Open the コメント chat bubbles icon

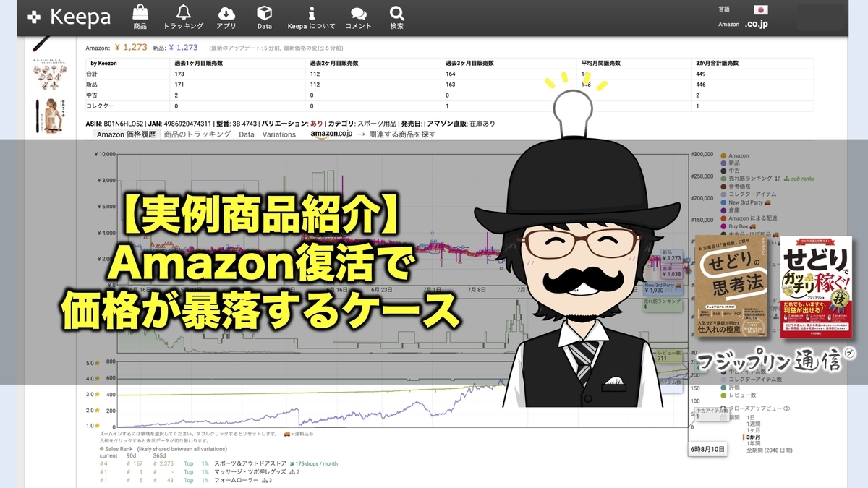point(358,17)
